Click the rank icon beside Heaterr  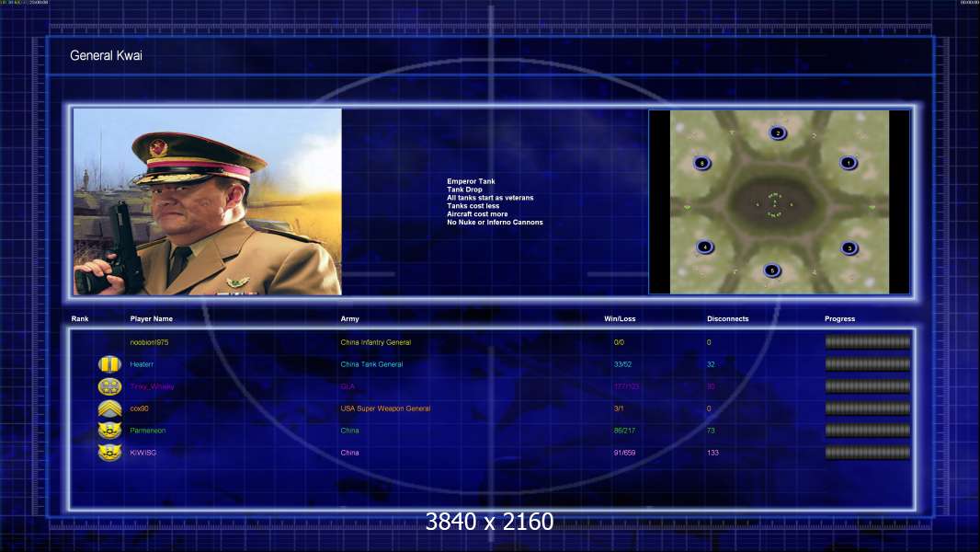coord(109,363)
